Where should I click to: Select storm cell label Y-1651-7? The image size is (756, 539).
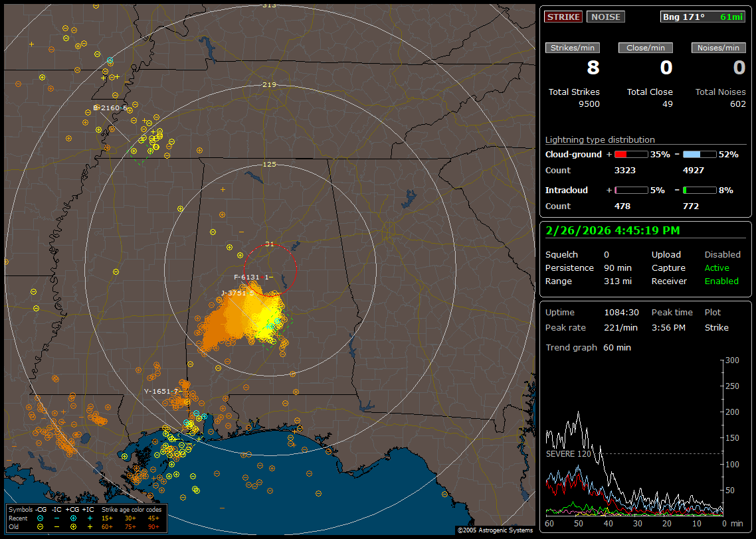(x=162, y=392)
